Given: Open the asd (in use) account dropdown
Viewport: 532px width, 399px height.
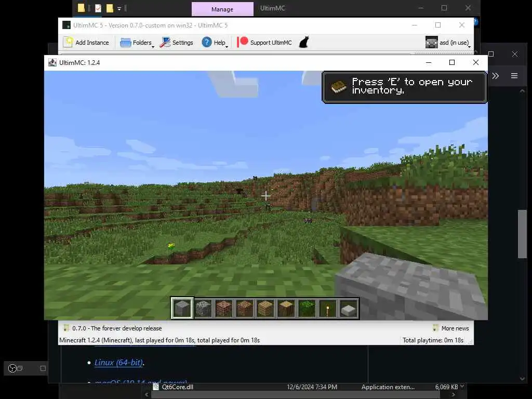Looking at the screenshot, I should (448, 43).
